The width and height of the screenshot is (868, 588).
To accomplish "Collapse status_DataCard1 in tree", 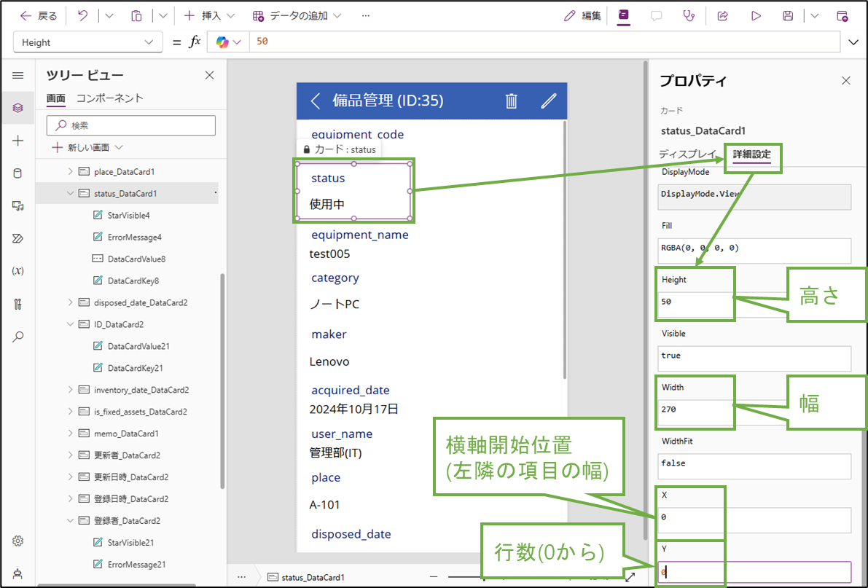I will point(70,193).
